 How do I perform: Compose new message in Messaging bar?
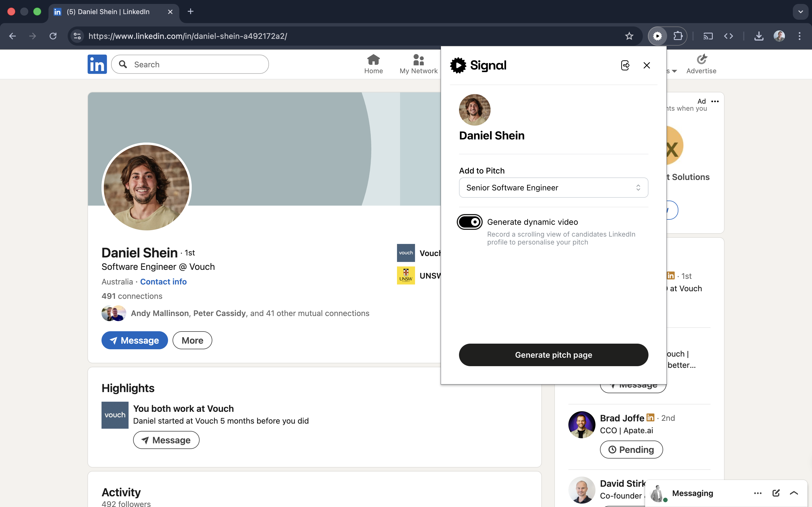[776, 493]
